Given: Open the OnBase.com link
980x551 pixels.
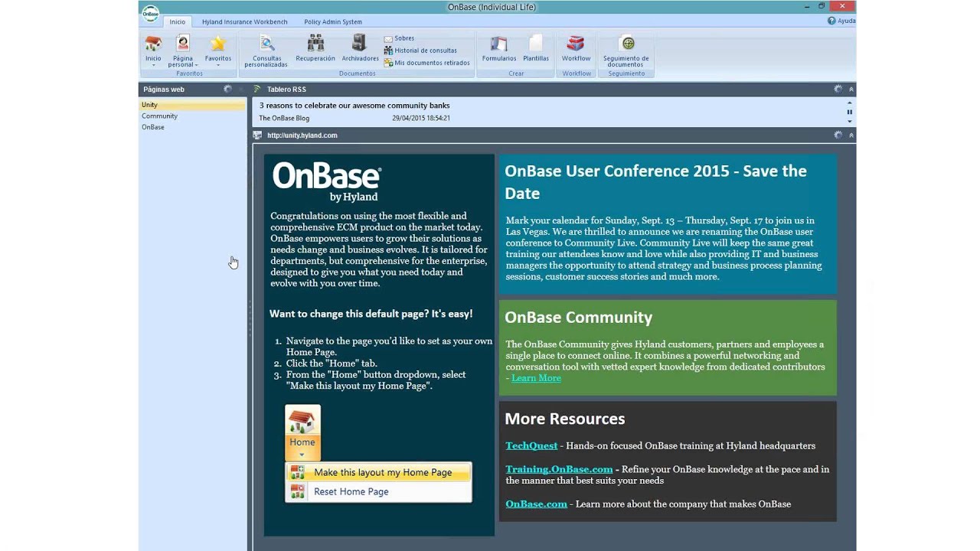Looking at the screenshot, I should point(536,504).
